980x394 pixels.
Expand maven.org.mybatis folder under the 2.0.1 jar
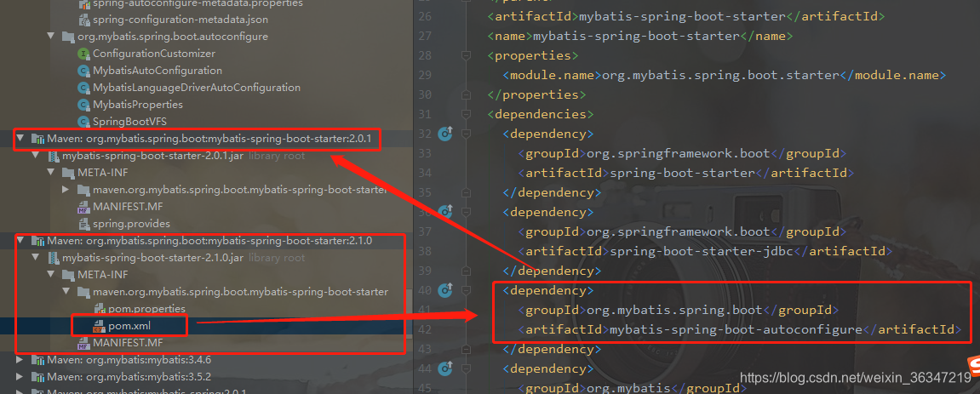pos(66,190)
